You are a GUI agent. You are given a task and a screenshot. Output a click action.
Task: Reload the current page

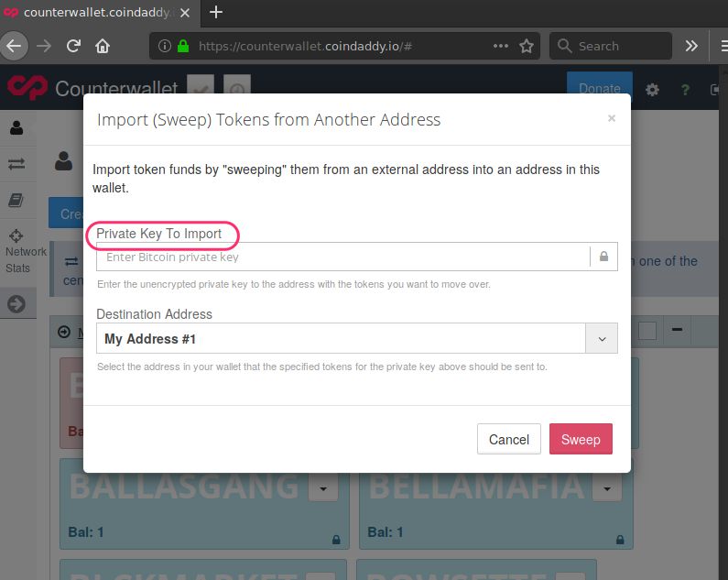pyautogui.click(x=73, y=46)
